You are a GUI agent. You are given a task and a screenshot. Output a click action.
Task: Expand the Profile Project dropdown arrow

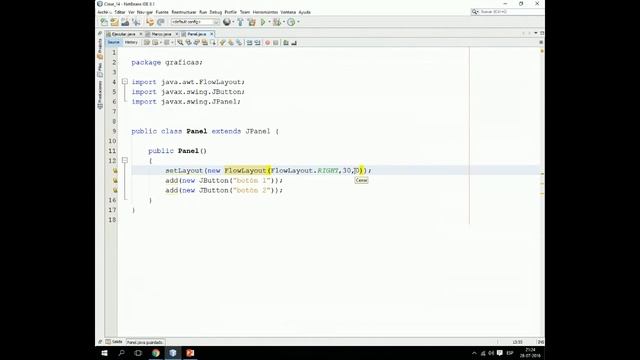tap(298, 22)
